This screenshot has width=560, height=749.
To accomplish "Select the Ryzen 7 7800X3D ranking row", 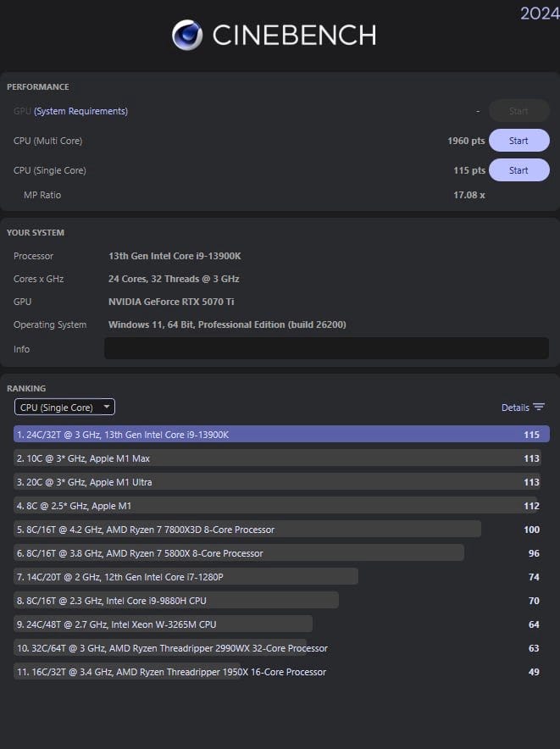I will click(x=247, y=530).
